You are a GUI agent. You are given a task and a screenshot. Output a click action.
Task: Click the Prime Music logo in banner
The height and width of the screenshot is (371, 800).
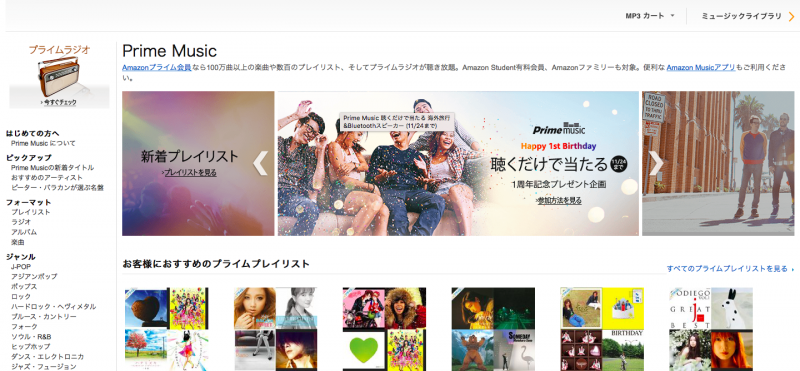pos(559,129)
